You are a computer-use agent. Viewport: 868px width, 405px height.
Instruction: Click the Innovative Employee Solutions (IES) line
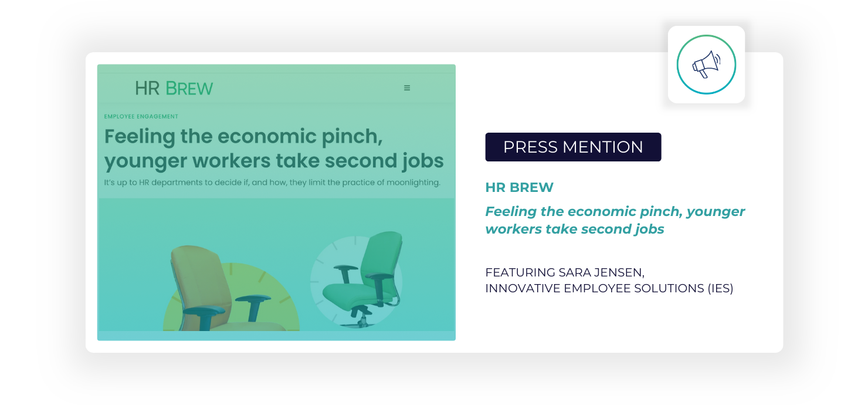[609, 288]
